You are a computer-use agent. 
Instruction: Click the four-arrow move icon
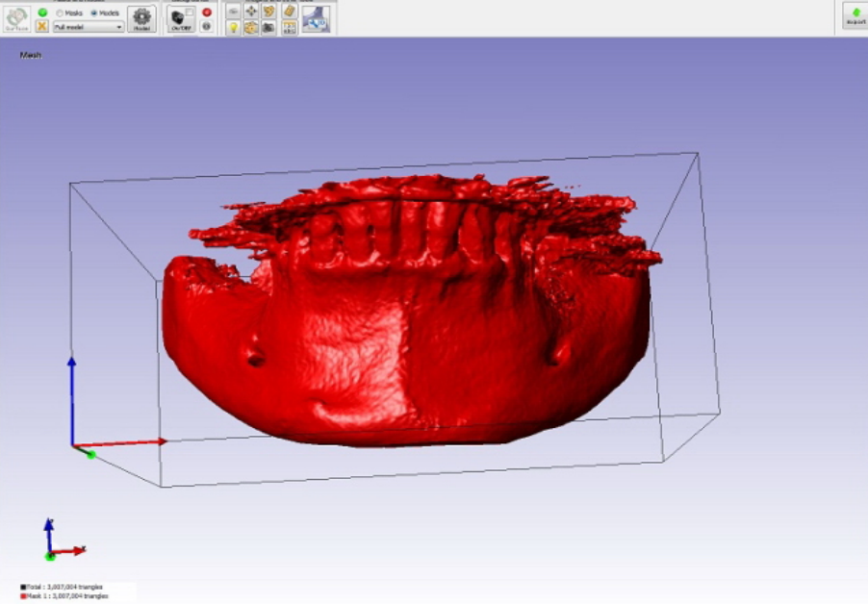(x=251, y=12)
